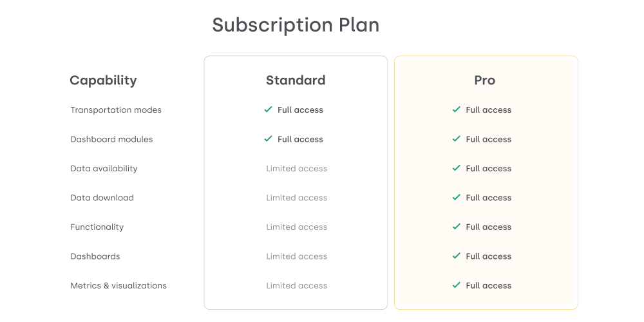The image size is (644, 322).
Task: Select the Standard plan heading
Action: point(296,80)
